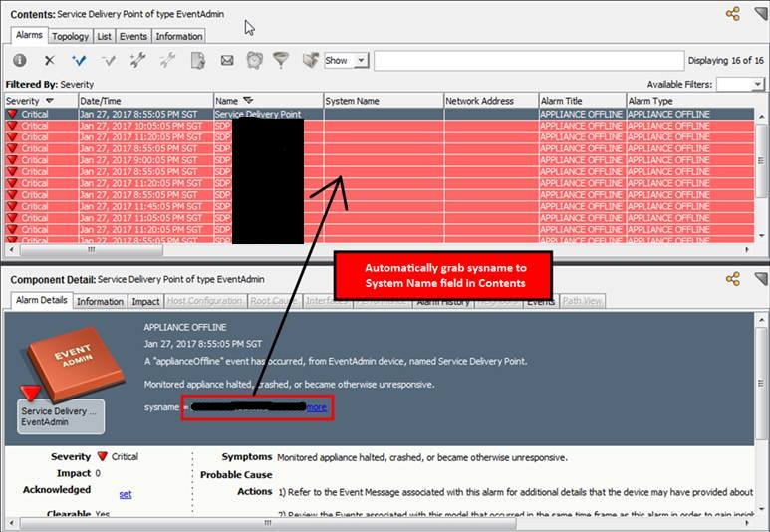770x532 pixels.
Task: Click Severity 'Critical' value in details pane
Action: (x=125, y=457)
